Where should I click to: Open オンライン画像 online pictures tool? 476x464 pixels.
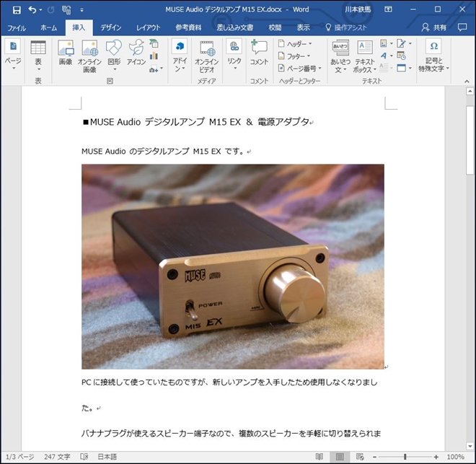pos(89,56)
